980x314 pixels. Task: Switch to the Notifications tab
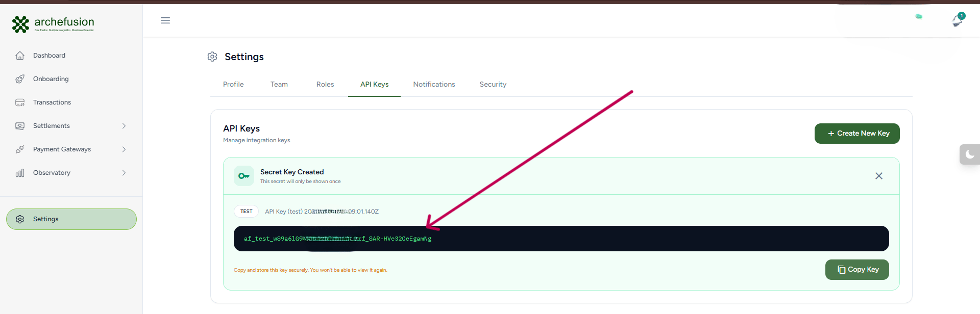pyautogui.click(x=434, y=84)
